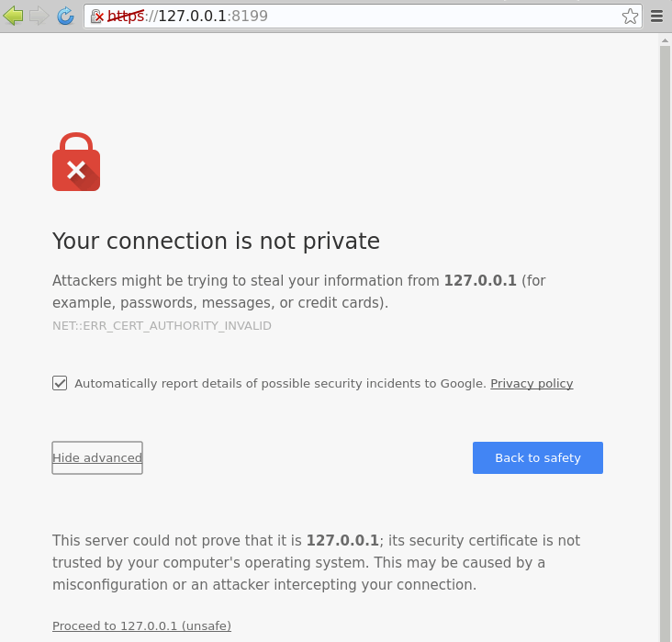Open the browser hamburger menu
This screenshot has height=642, width=672.
656,17
